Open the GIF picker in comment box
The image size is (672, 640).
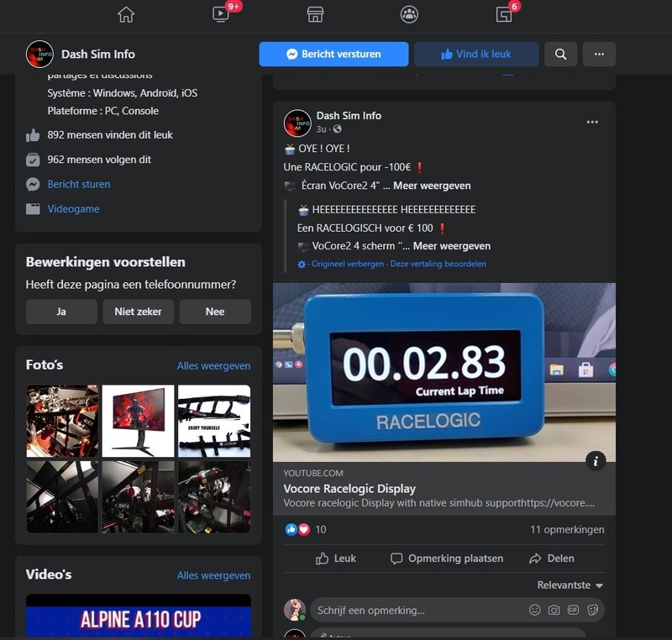point(573,610)
